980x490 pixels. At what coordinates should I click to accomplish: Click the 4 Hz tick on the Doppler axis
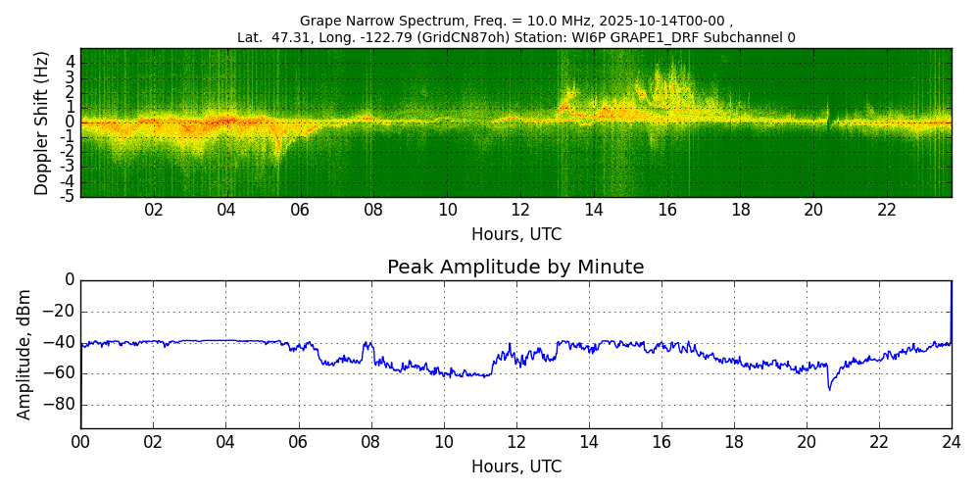[71, 62]
